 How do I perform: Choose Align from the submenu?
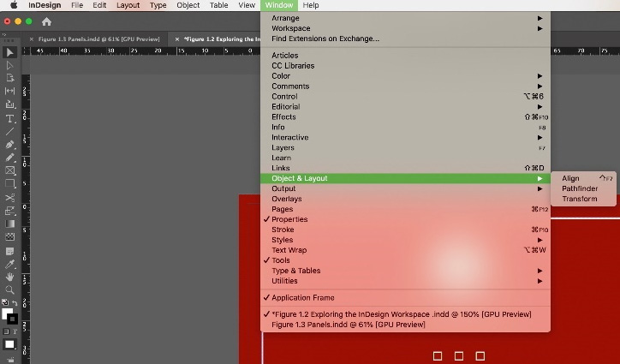coord(583,178)
